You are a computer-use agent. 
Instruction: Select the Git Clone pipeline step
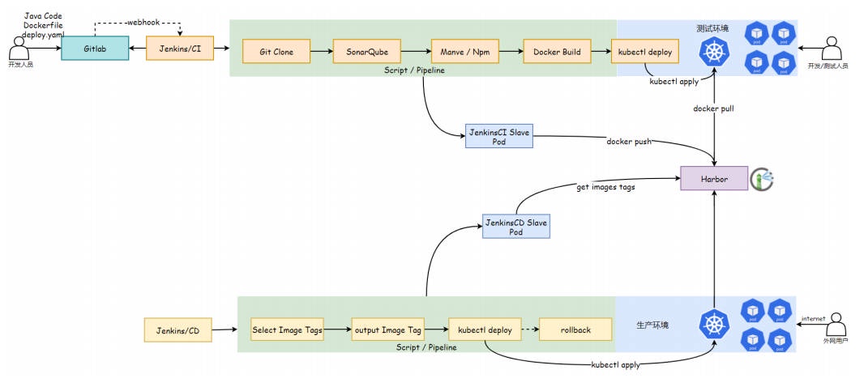click(x=277, y=52)
